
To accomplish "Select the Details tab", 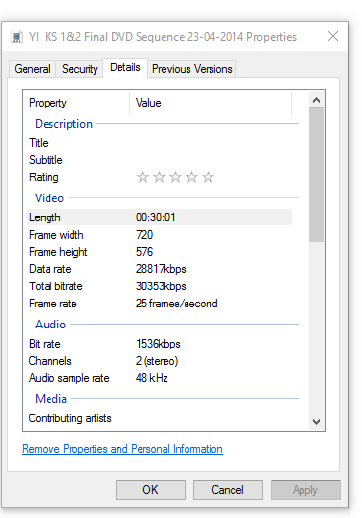I will pos(125,67).
